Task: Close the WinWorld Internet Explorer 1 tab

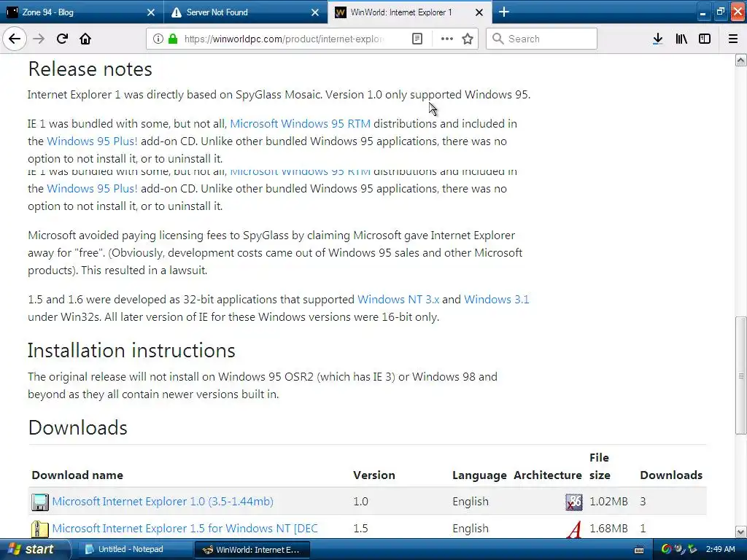Action: pyautogui.click(x=479, y=12)
